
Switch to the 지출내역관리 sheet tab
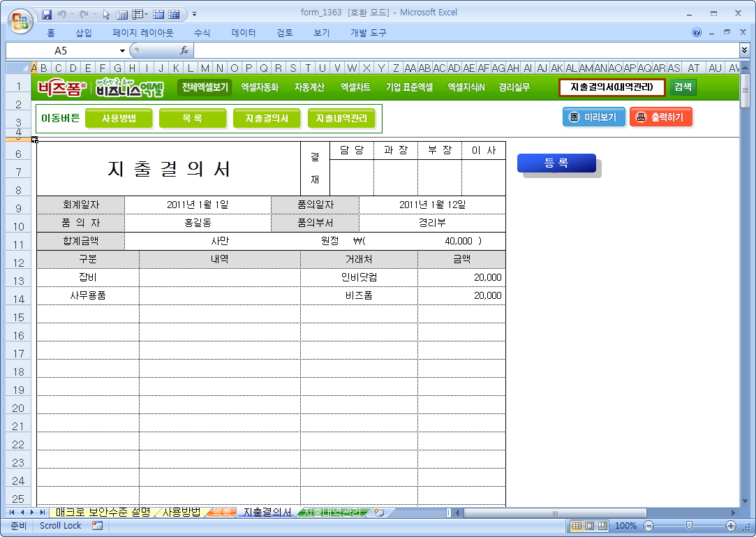[x=333, y=513]
